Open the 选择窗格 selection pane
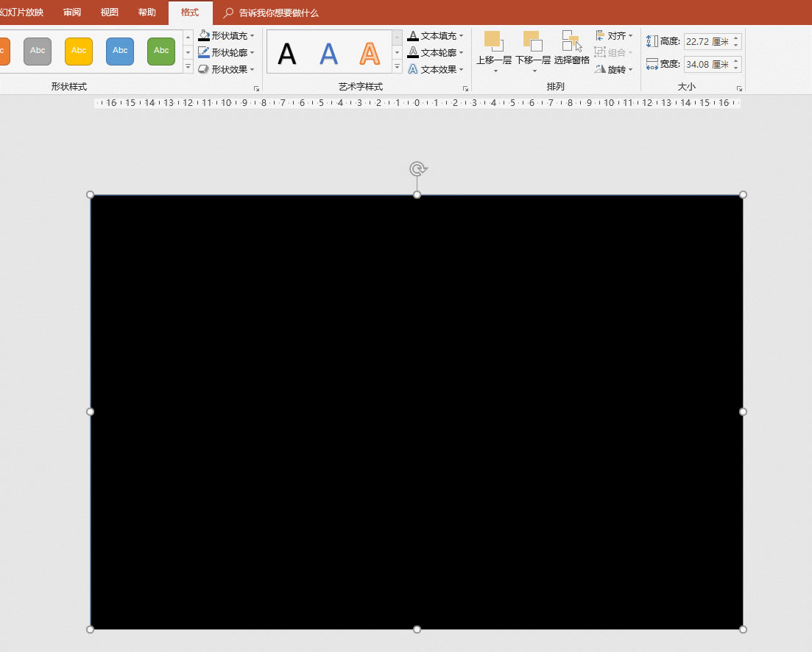 572,47
